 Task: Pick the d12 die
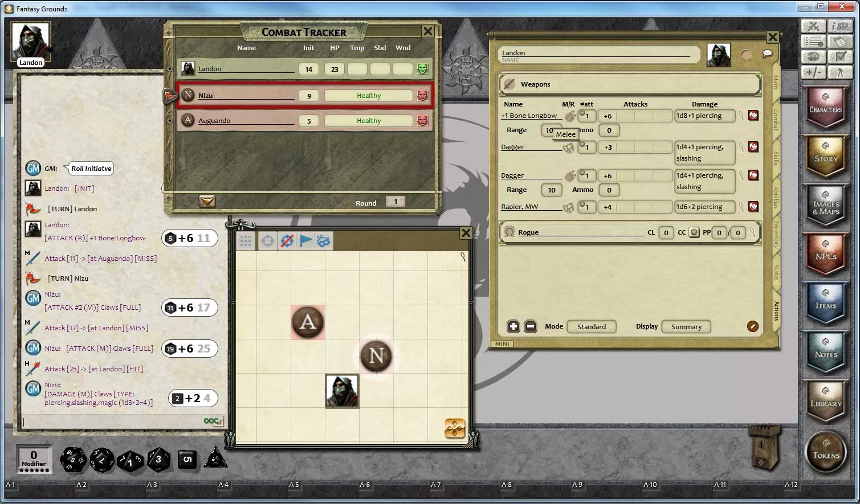click(102, 460)
